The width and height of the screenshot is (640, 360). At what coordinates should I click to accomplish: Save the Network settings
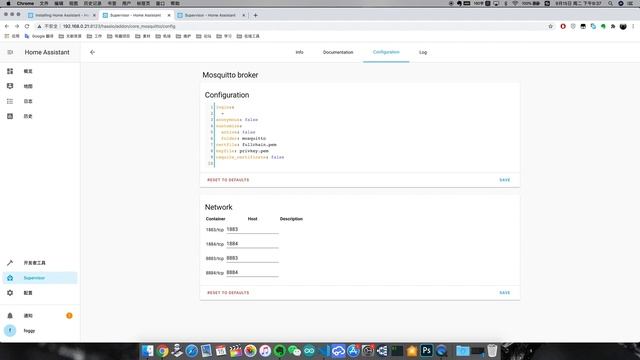coord(505,293)
